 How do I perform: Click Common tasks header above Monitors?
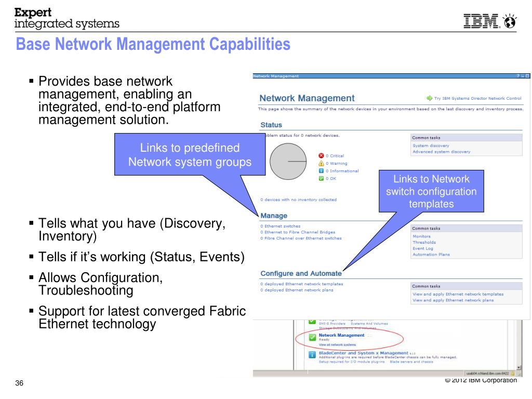[466, 229]
